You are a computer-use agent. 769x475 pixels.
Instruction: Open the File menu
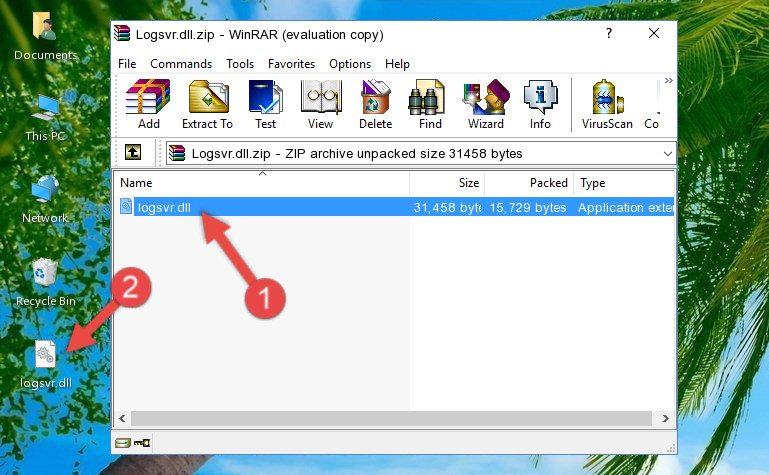127,64
